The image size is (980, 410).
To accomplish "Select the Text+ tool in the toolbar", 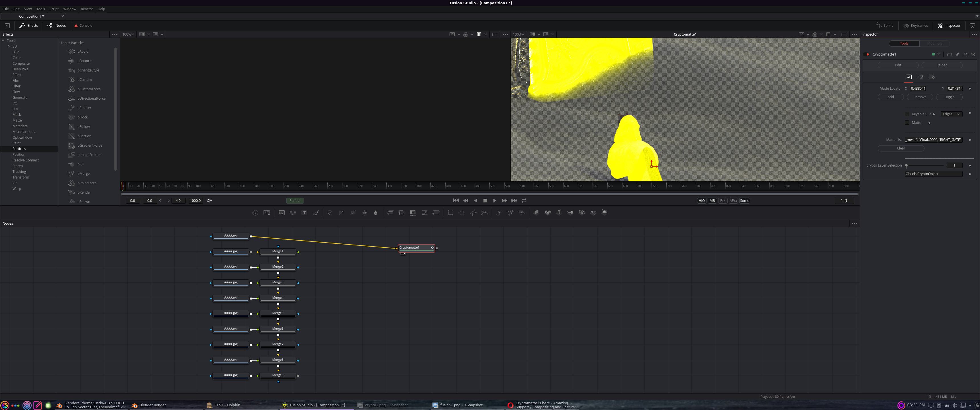I will point(304,213).
